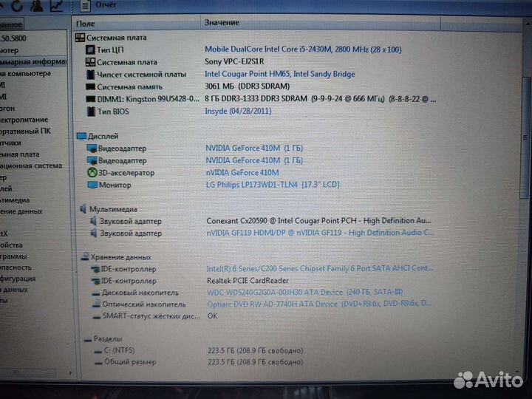Click the Хранение данных group icon
This screenshot has height=399, width=532.
coord(85,257)
